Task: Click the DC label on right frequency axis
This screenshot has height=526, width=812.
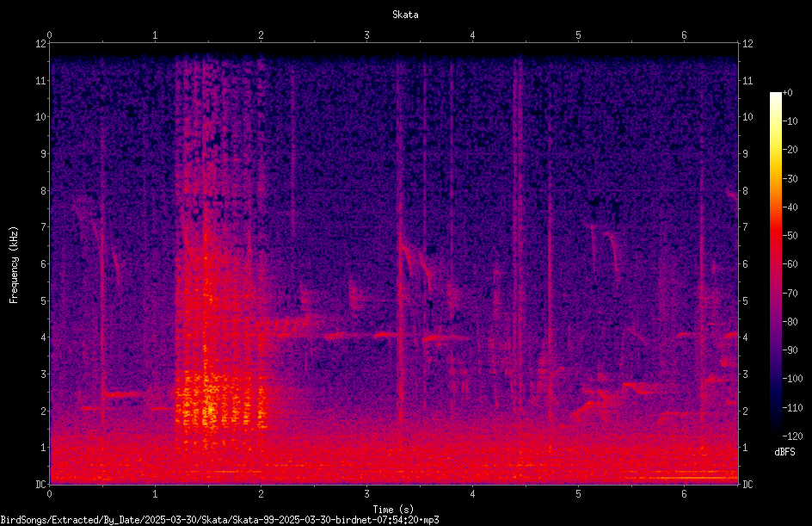Action: (747, 485)
